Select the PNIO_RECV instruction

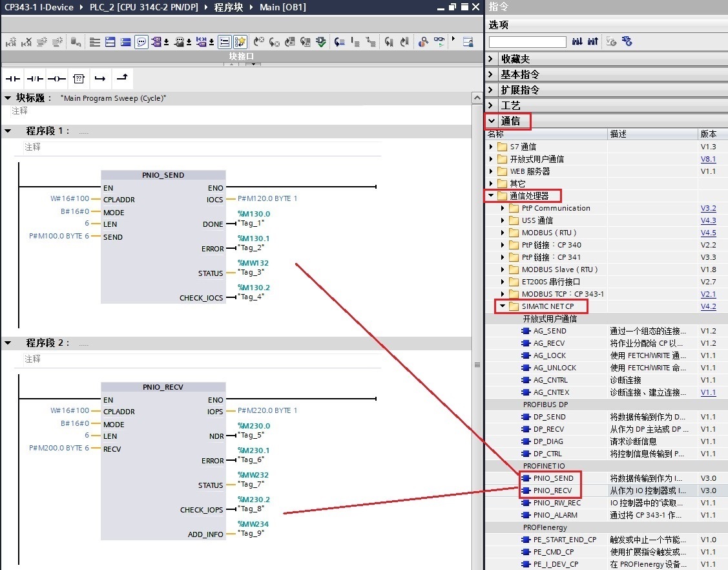click(x=552, y=490)
